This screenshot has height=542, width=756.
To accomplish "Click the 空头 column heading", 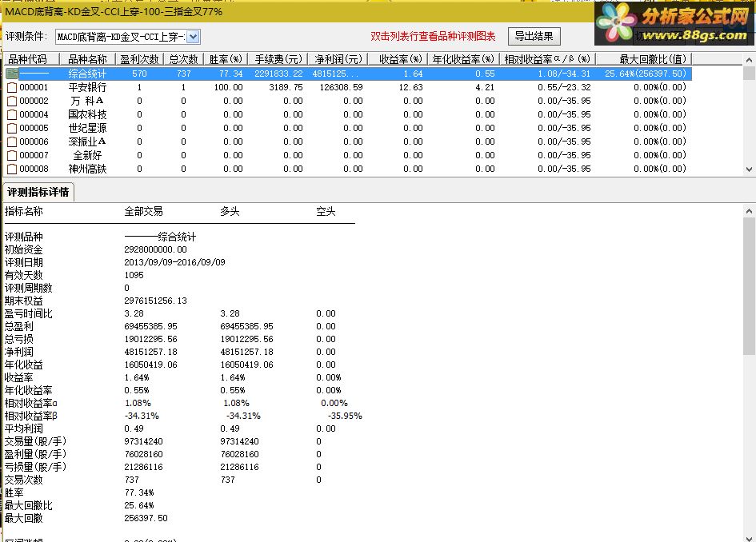I will click(x=326, y=212).
